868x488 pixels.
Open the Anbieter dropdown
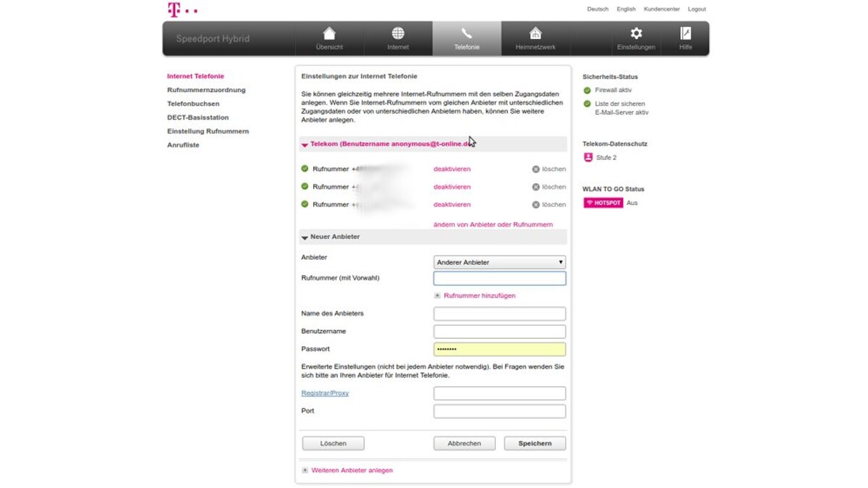tap(500, 262)
